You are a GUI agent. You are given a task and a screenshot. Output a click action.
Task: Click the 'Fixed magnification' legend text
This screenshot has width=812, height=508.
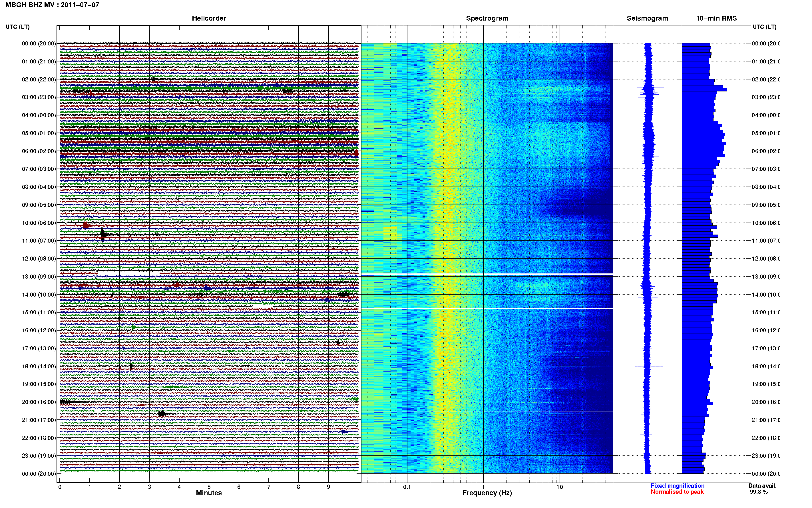[678, 486]
